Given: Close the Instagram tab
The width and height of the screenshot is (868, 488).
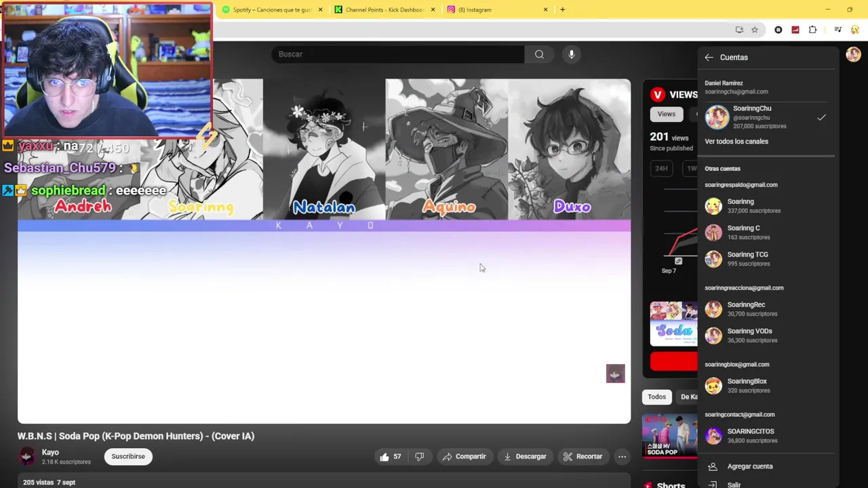Looking at the screenshot, I should (x=545, y=9).
